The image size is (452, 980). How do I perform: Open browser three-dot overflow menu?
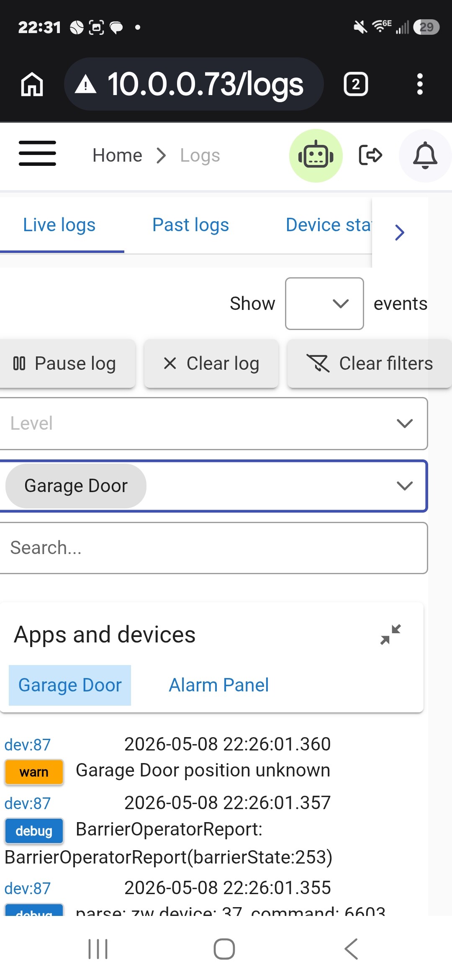click(x=420, y=84)
